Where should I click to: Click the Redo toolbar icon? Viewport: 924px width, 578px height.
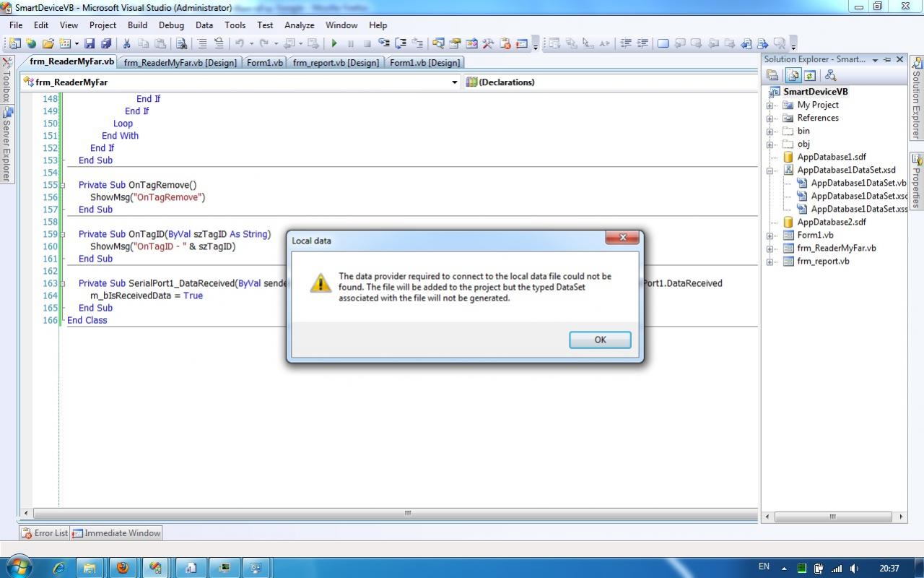[x=264, y=43]
